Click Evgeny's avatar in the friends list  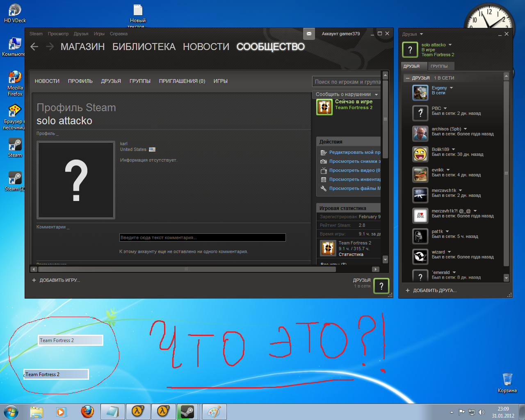click(x=420, y=93)
